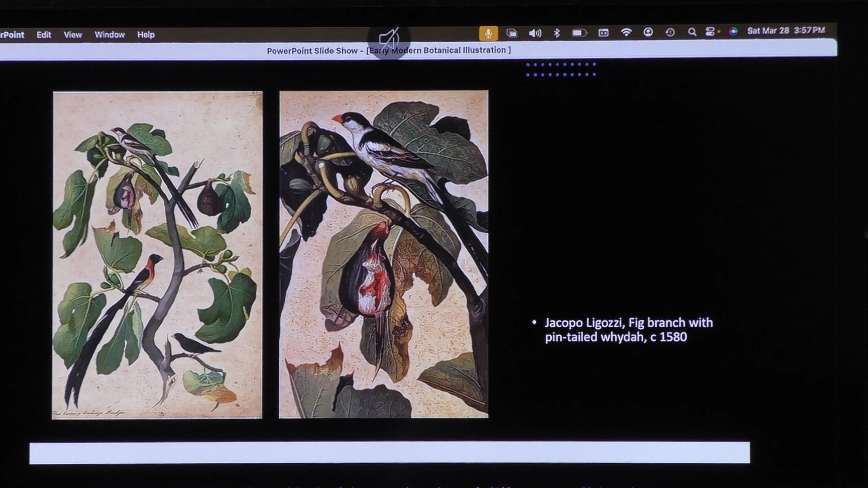
Task: Click the user account switcher icon
Action: (x=648, y=32)
